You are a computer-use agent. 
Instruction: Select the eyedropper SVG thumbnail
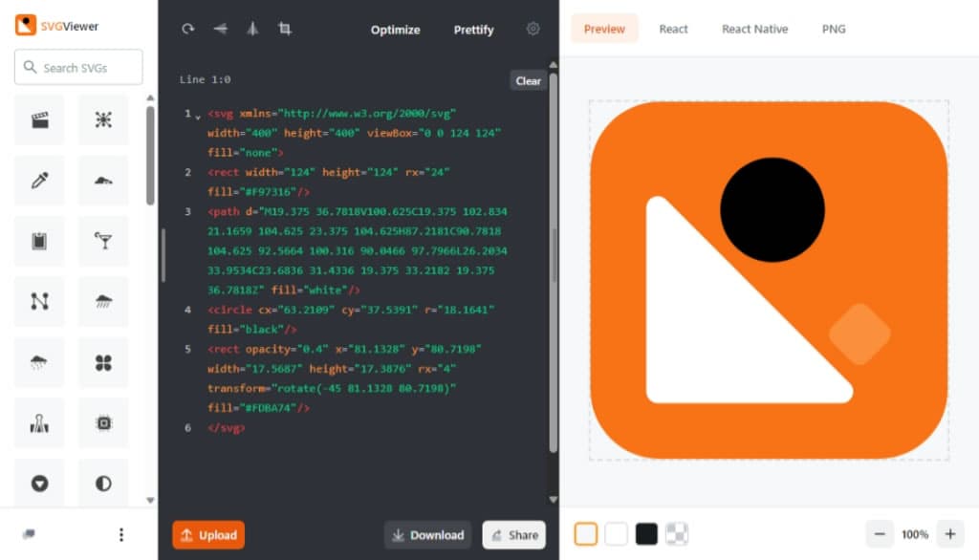click(39, 181)
